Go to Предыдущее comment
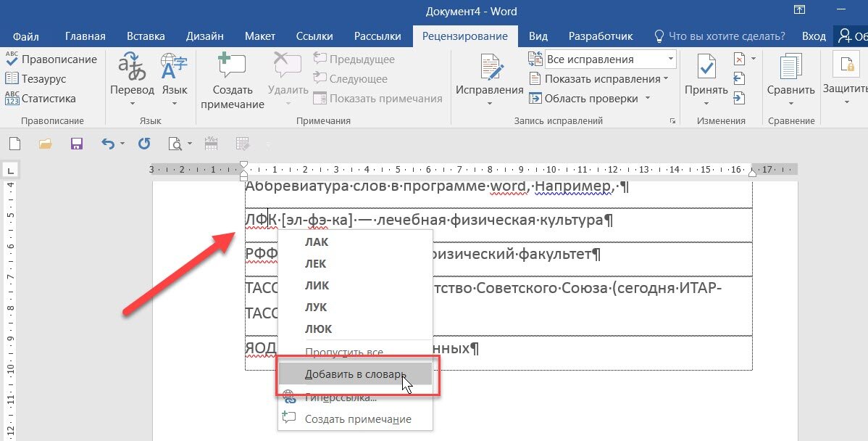868x441 pixels. click(x=354, y=59)
